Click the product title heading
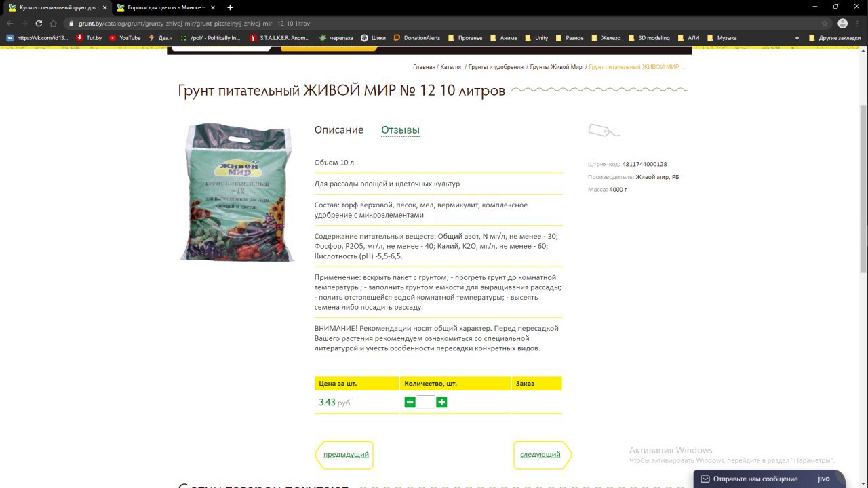This screenshot has width=868, height=488. tap(341, 90)
